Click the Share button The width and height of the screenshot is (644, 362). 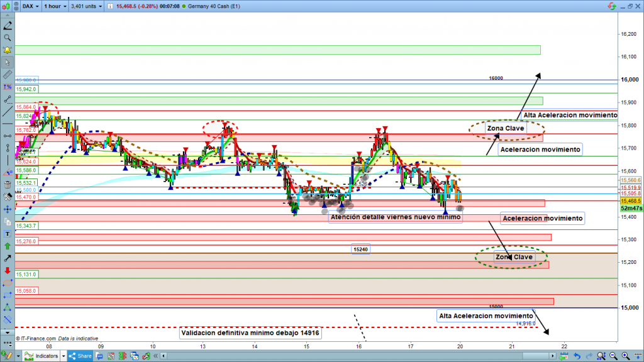[80, 356]
